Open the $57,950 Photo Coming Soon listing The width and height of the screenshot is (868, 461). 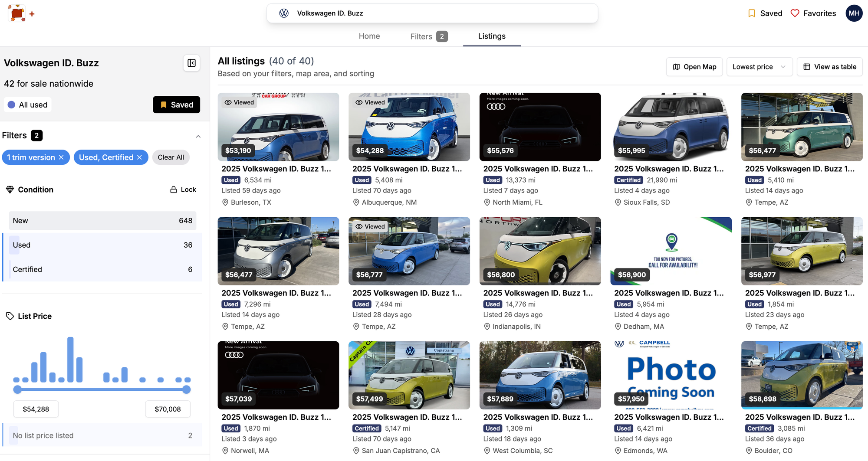pos(671,375)
